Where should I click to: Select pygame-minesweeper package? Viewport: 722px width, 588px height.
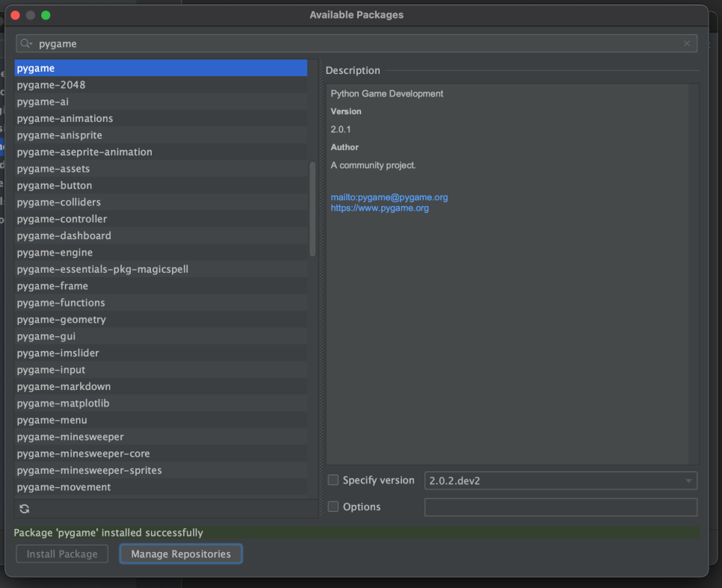[x=161, y=437]
